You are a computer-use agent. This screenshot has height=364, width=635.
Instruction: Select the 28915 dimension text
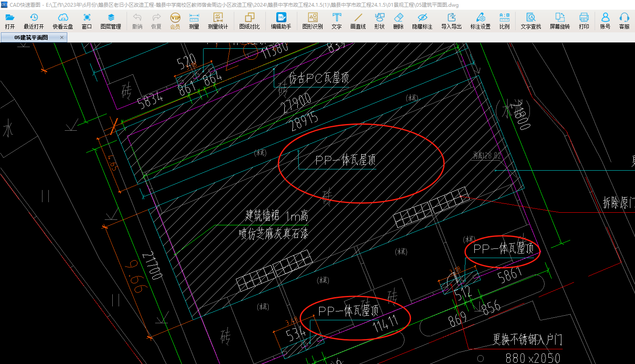pyautogui.click(x=304, y=122)
